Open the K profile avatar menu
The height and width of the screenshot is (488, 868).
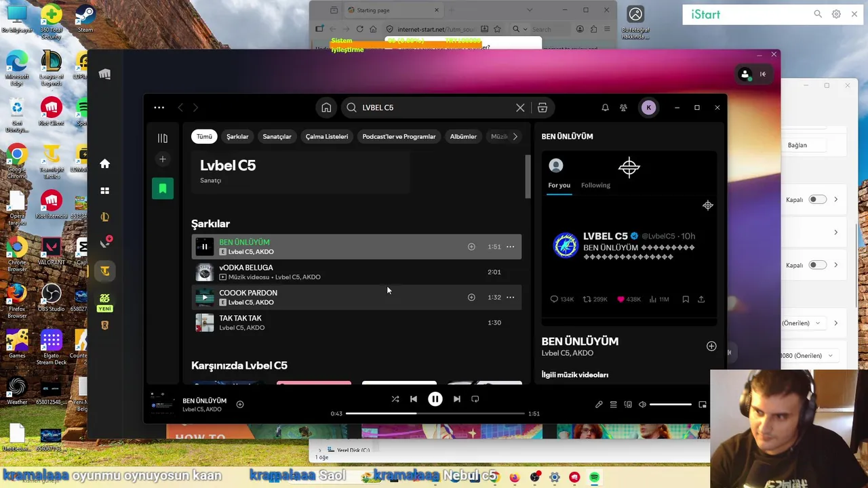point(648,108)
